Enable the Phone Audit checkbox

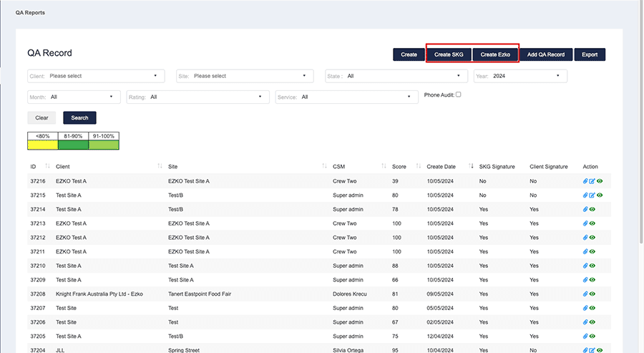coord(459,95)
